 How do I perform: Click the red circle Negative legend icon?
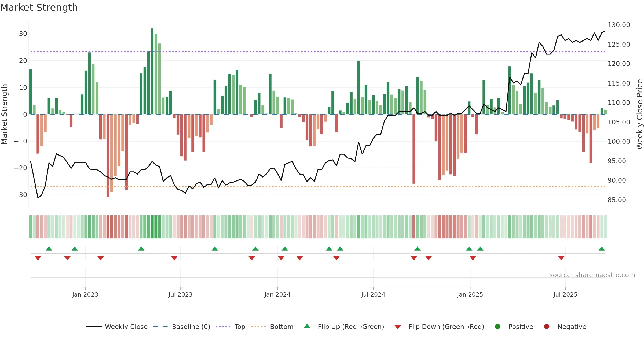547,327
